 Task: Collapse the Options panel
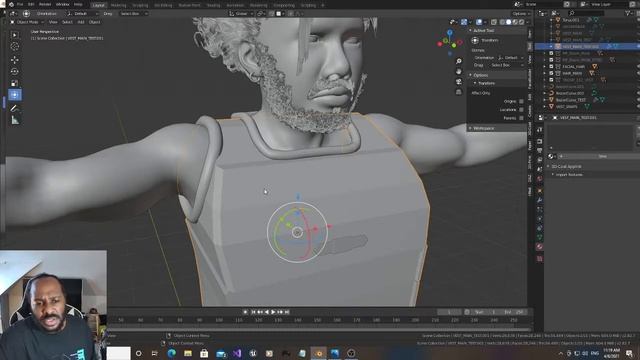(470, 75)
